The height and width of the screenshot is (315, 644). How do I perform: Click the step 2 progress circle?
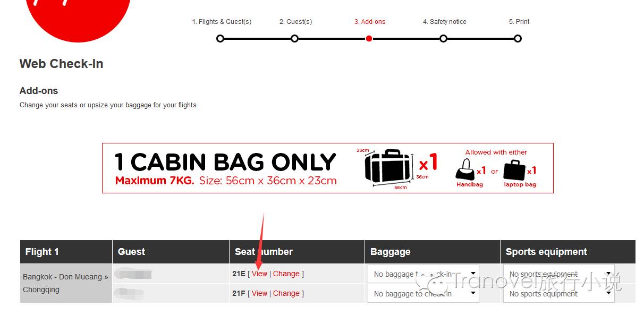tap(295, 38)
